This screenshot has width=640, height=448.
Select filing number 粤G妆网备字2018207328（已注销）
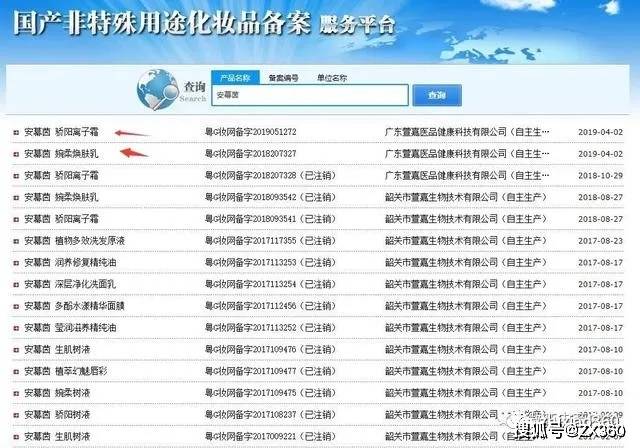(271, 176)
